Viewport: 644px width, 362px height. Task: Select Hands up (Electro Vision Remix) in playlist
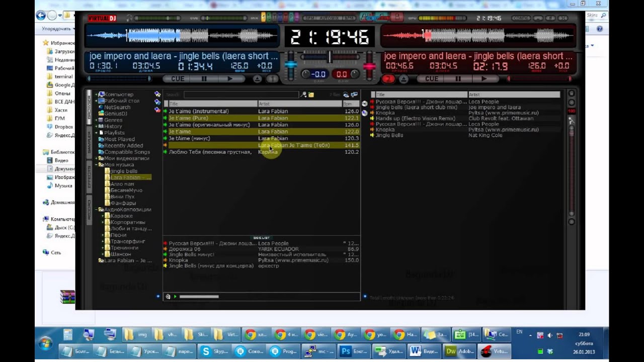(415, 119)
